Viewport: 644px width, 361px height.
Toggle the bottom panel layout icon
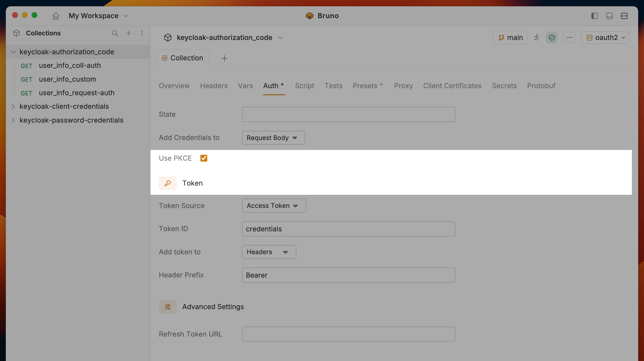pyautogui.click(x=610, y=16)
